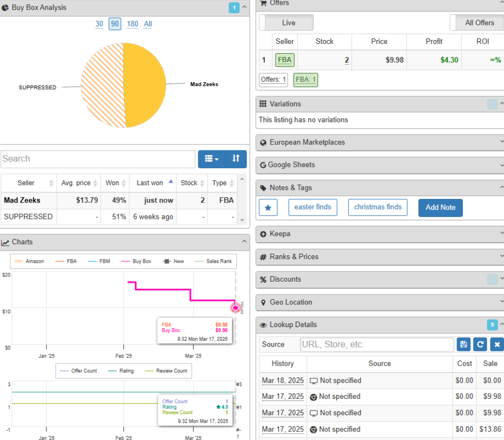Switch to the 180 day range
The height and width of the screenshot is (440, 504).
132,24
